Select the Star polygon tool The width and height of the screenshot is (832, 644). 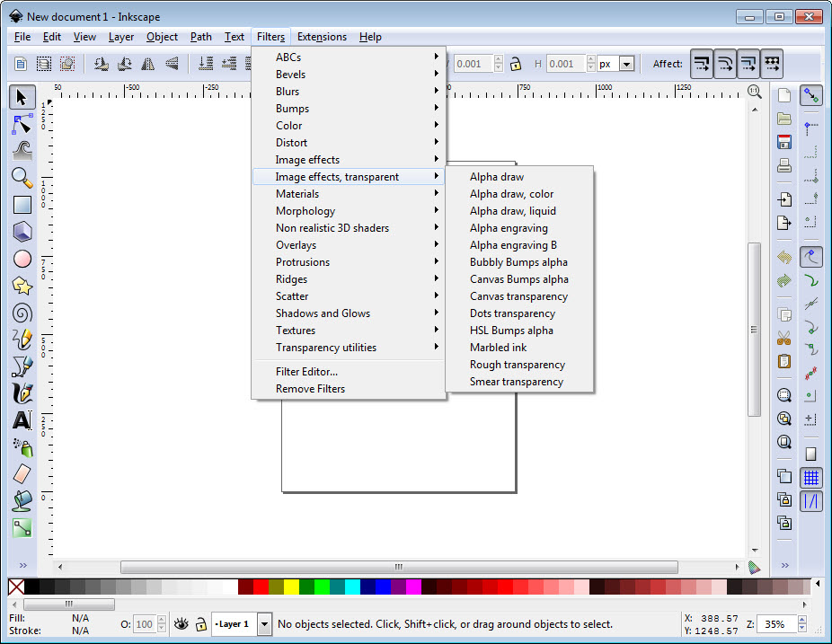point(22,286)
